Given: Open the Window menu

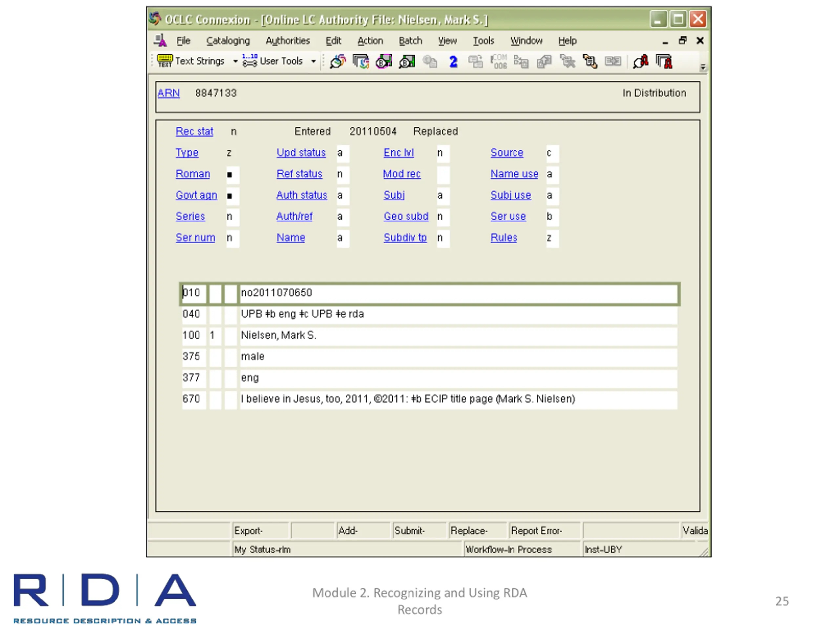Looking at the screenshot, I should click(x=526, y=41).
